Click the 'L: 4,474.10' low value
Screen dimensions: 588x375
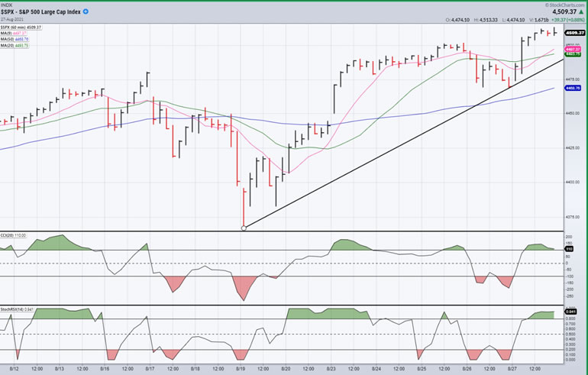(514, 20)
